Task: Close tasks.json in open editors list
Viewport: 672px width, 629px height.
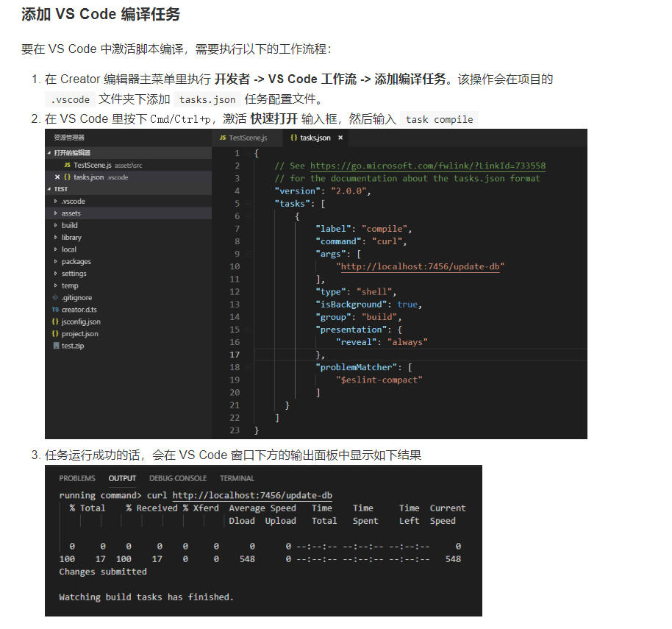Action: click(57, 177)
